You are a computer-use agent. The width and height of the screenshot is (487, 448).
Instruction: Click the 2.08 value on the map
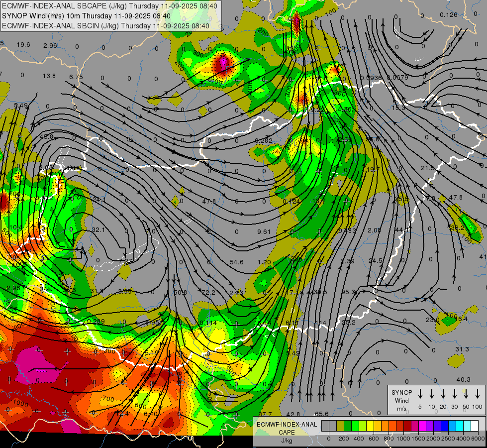click(374, 230)
